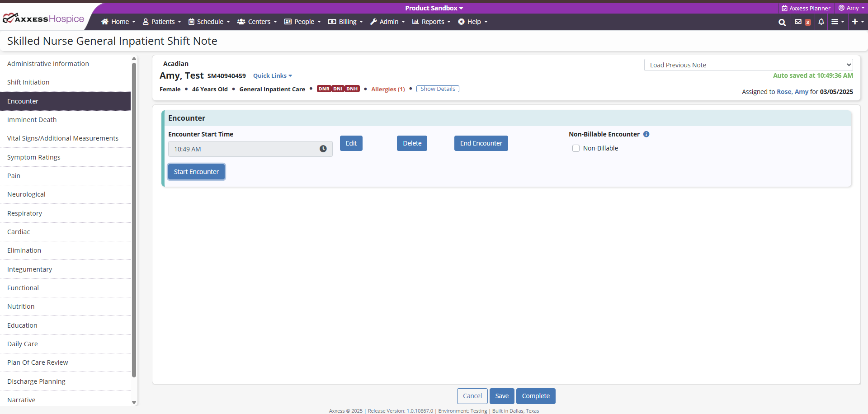868x414 pixels.
Task: Click the Show Details link
Action: [x=438, y=89]
